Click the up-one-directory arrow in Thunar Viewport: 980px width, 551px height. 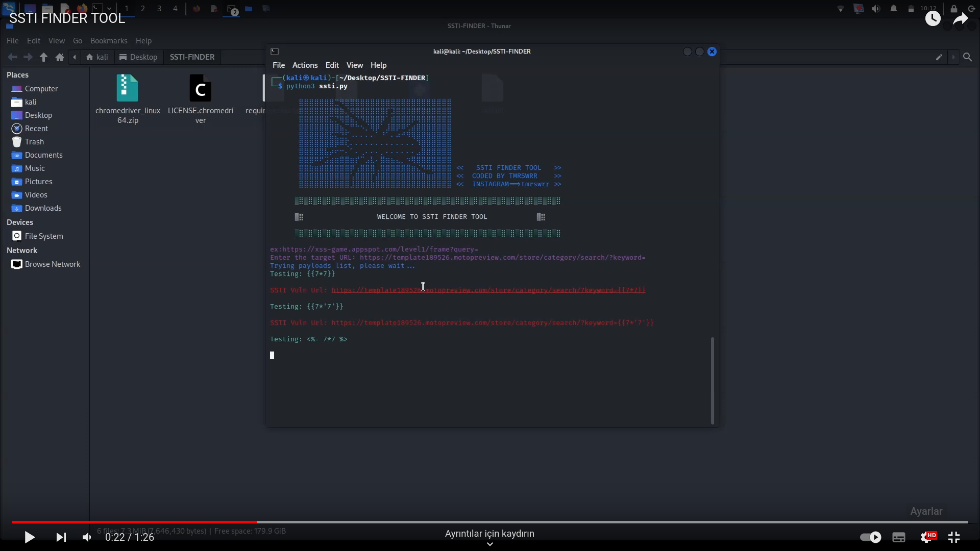click(43, 57)
